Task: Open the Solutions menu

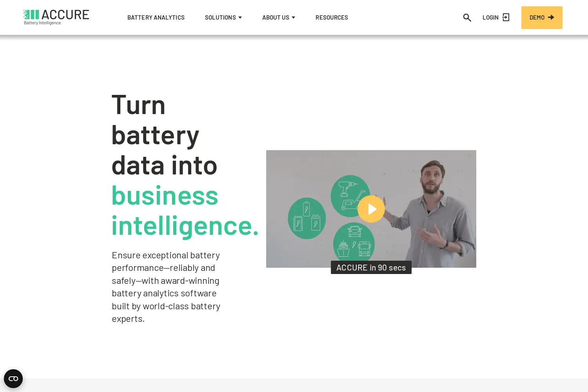Action: [x=220, y=18]
